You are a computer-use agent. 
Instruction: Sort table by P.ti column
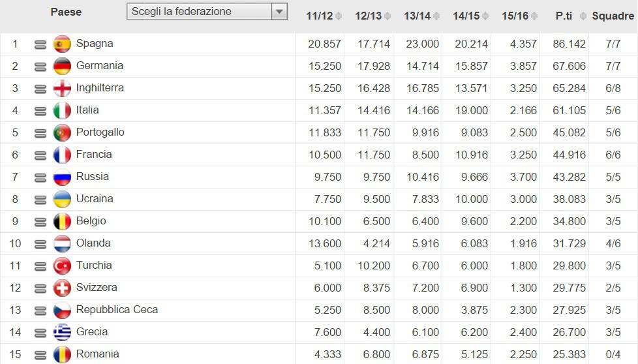coord(568,16)
